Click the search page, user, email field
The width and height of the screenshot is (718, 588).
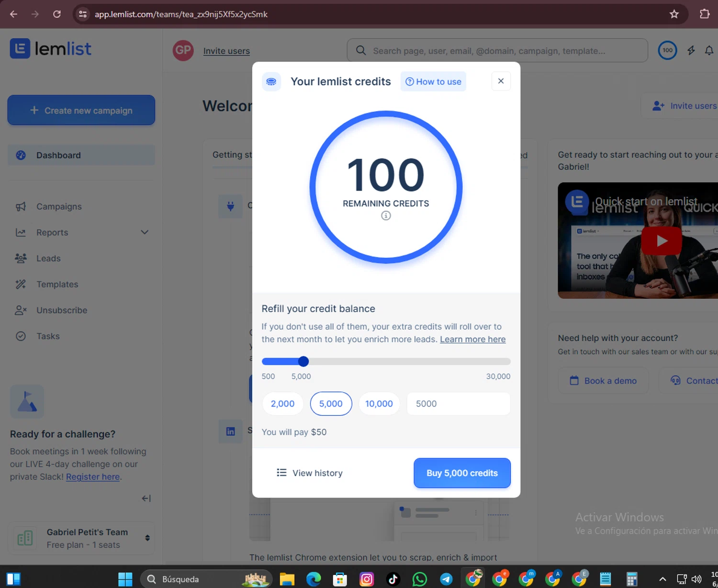click(x=497, y=50)
